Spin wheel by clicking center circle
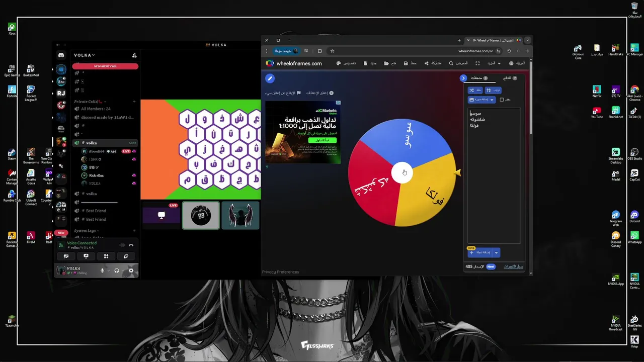 click(401, 172)
